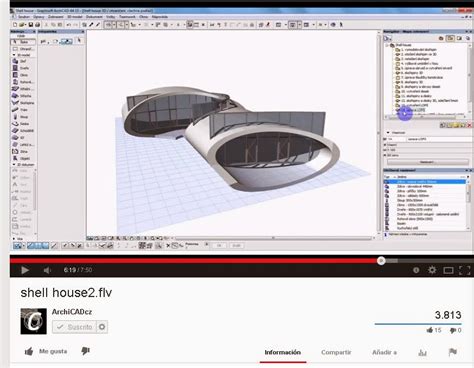Image resolution: width=474 pixels, height=368 pixels.
Task: Select the Arrow (Šipka) tool in the toolbox
Action: point(23,42)
